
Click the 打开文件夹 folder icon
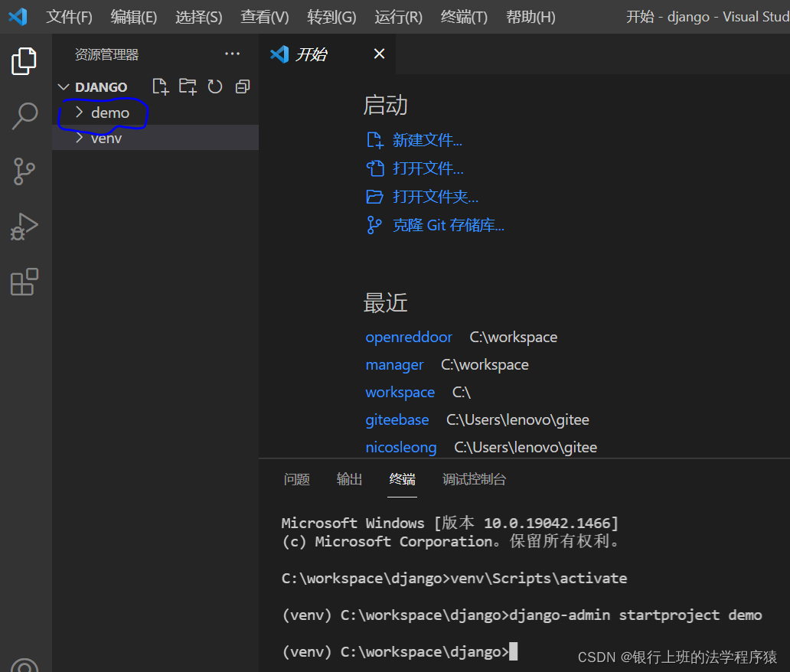tap(374, 197)
